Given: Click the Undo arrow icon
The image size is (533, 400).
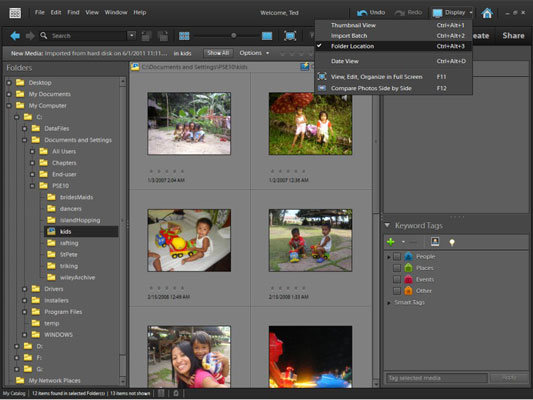Looking at the screenshot, I should (362, 13).
